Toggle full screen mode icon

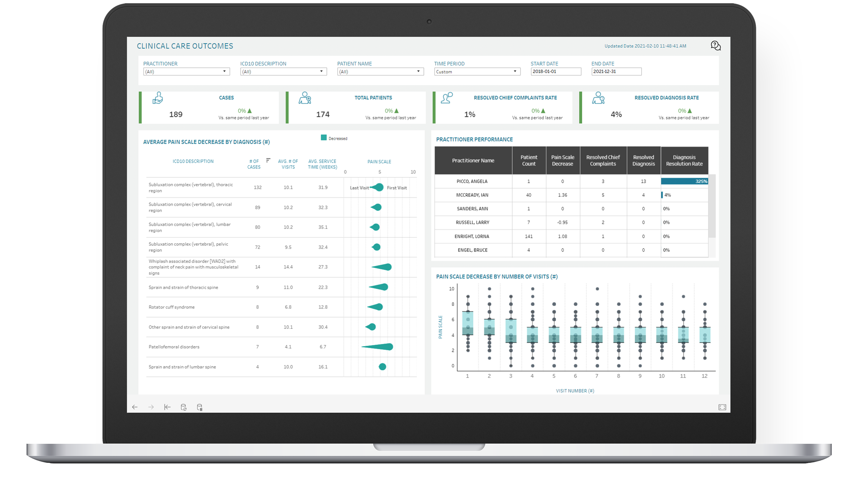click(722, 407)
